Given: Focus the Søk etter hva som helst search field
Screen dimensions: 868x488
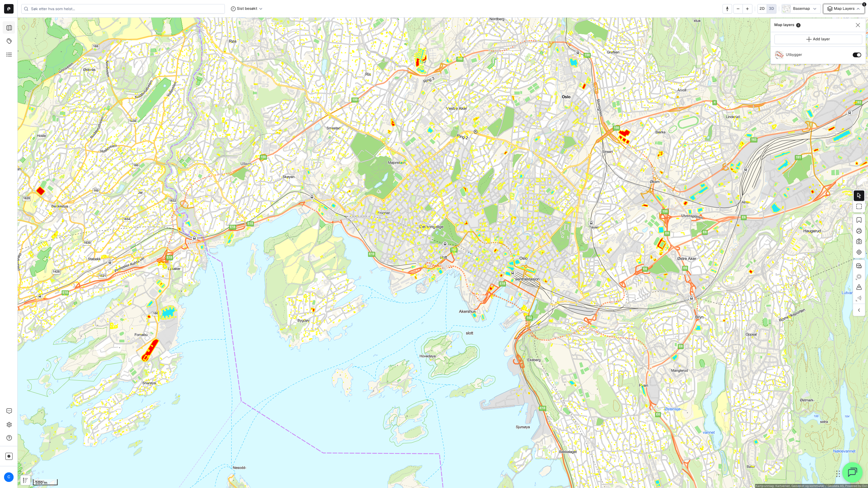Looking at the screenshot, I should [x=123, y=9].
